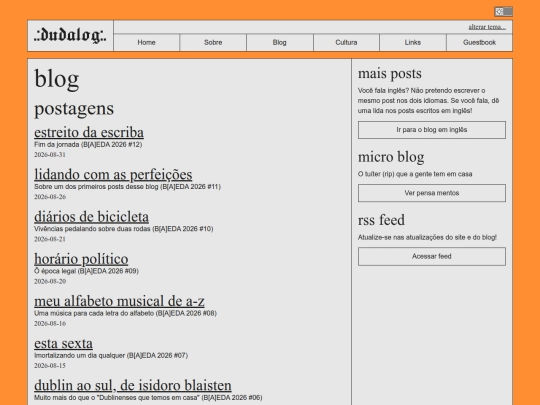Go to the Links nav tab

(x=413, y=42)
